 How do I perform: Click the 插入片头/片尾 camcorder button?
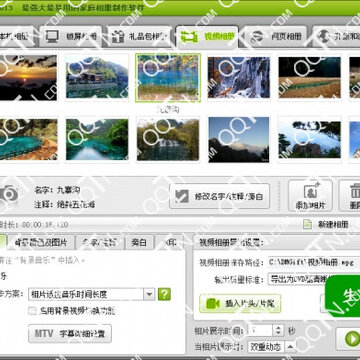coord(240,303)
